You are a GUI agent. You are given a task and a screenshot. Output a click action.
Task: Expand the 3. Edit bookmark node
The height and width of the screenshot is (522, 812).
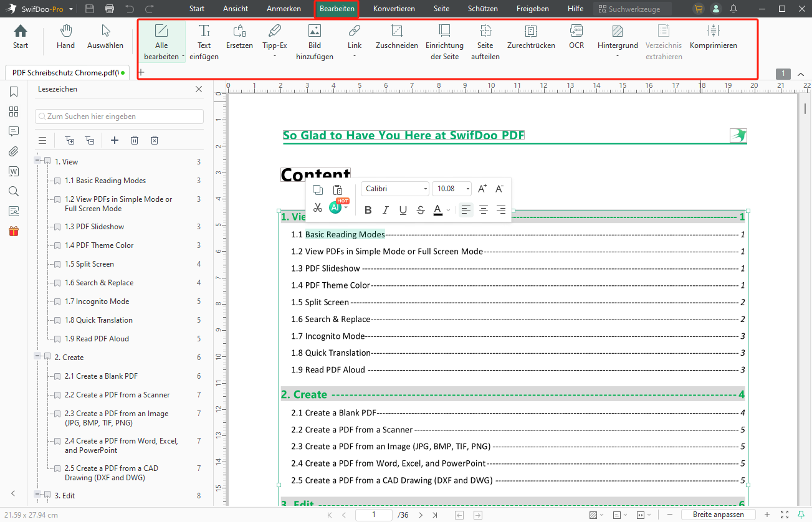click(x=37, y=495)
